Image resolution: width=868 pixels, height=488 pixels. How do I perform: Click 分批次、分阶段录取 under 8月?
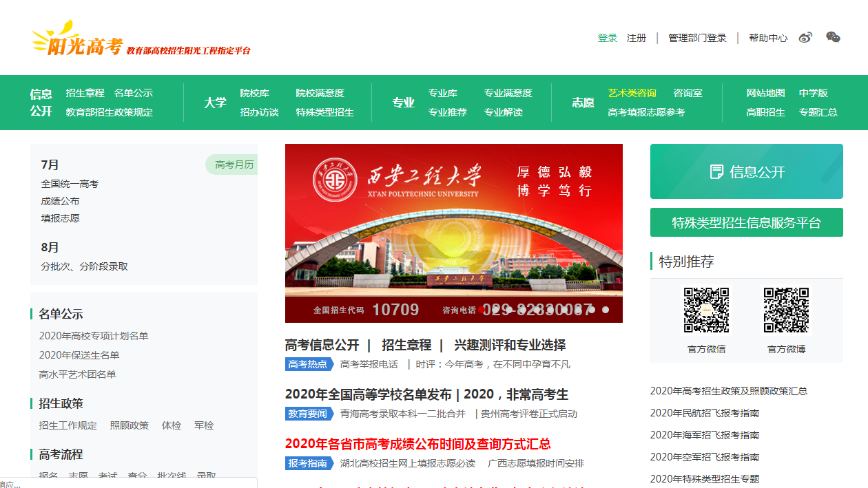point(85,266)
